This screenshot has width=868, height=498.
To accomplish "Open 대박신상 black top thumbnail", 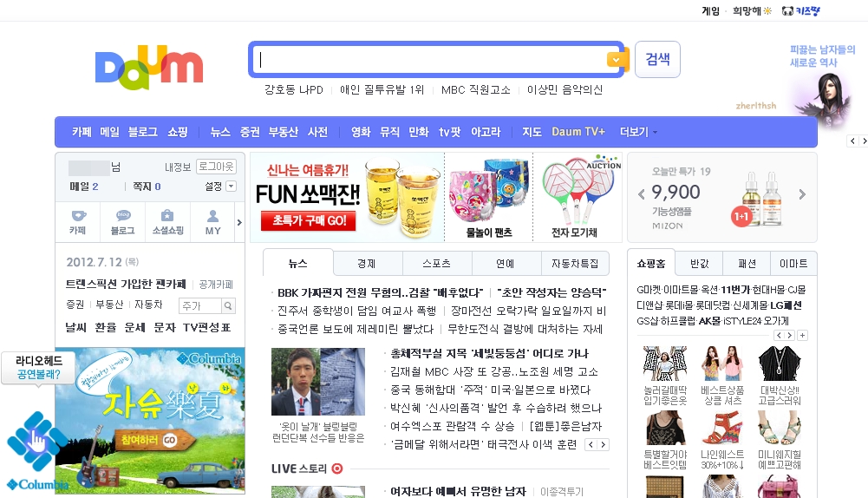I will pos(780,364).
